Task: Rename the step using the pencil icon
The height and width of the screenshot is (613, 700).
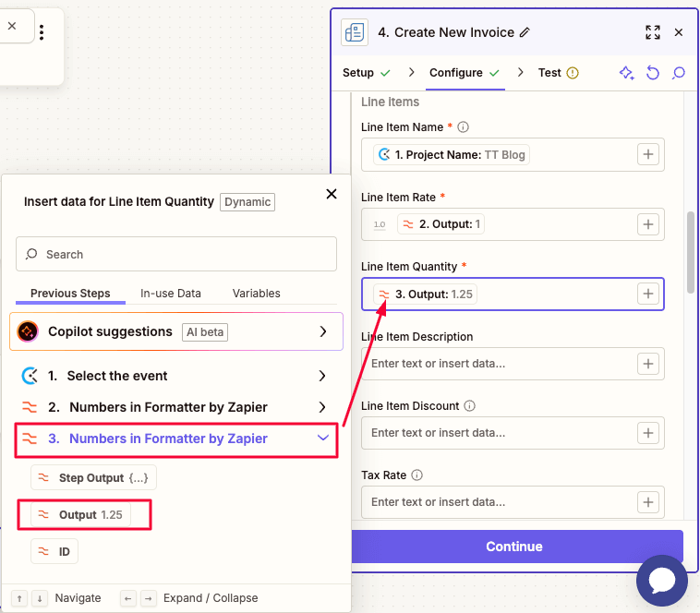Action: point(525,32)
